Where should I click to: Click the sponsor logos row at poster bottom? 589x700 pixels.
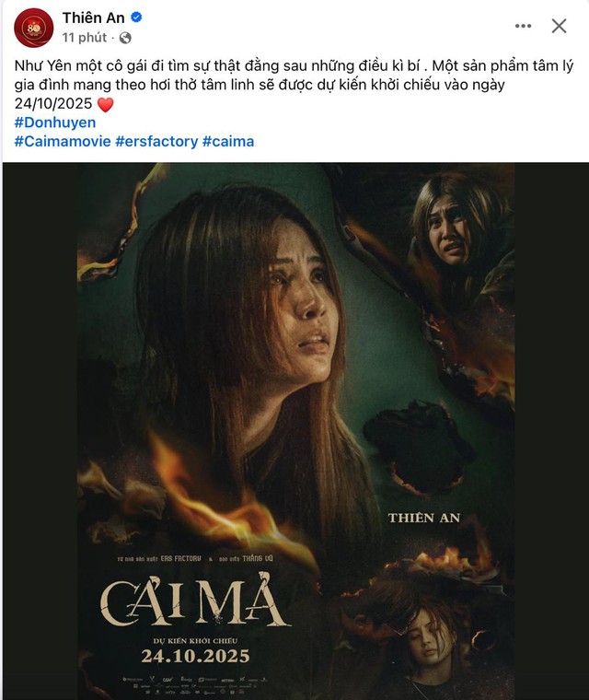195,685
